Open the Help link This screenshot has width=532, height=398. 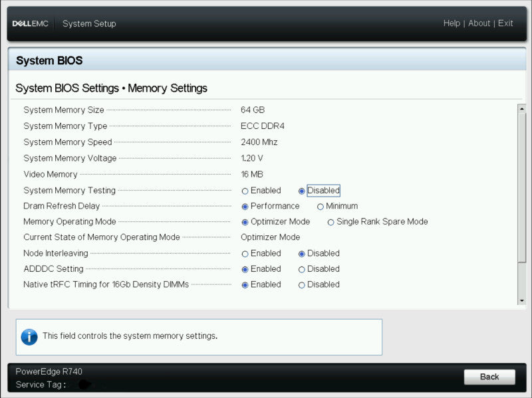452,23
